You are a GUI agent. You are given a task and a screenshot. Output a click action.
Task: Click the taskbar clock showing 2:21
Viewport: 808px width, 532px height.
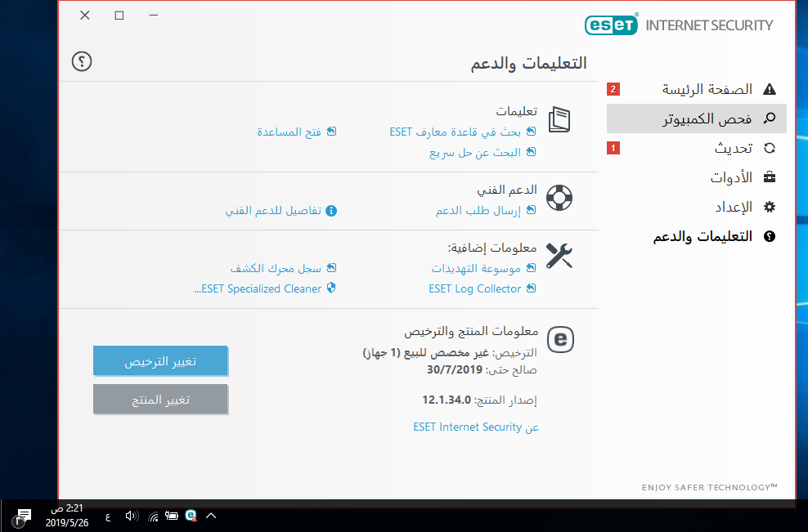(67, 516)
